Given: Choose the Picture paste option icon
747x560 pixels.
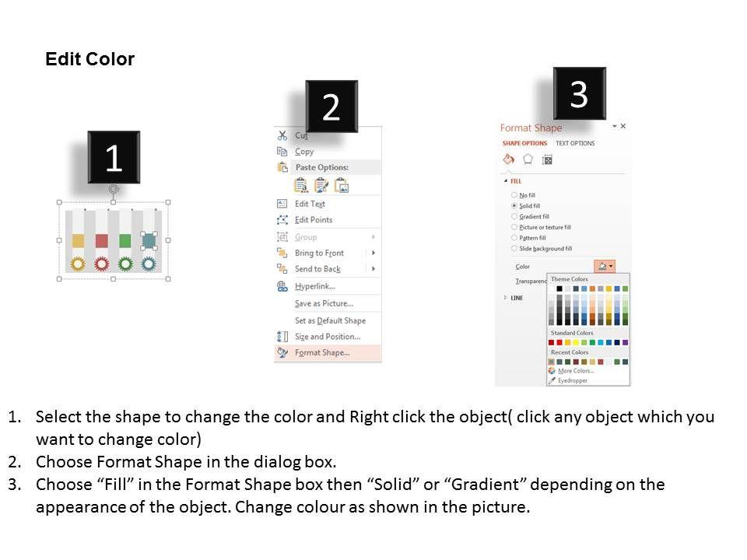Looking at the screenshot, I should (341, 185).
